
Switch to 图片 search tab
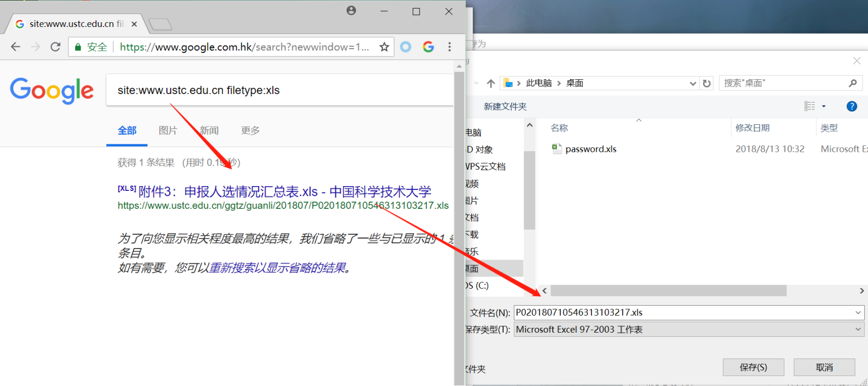(x=168, y=131)
